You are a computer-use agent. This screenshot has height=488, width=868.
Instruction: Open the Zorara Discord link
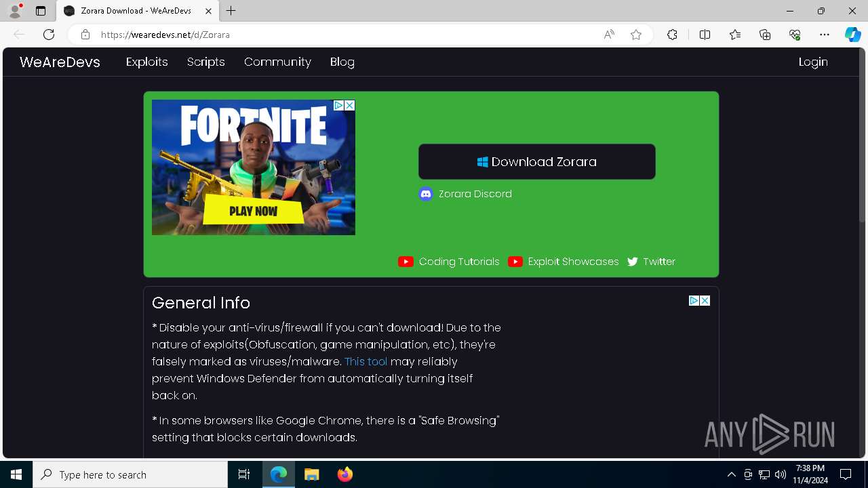point(465,194)
